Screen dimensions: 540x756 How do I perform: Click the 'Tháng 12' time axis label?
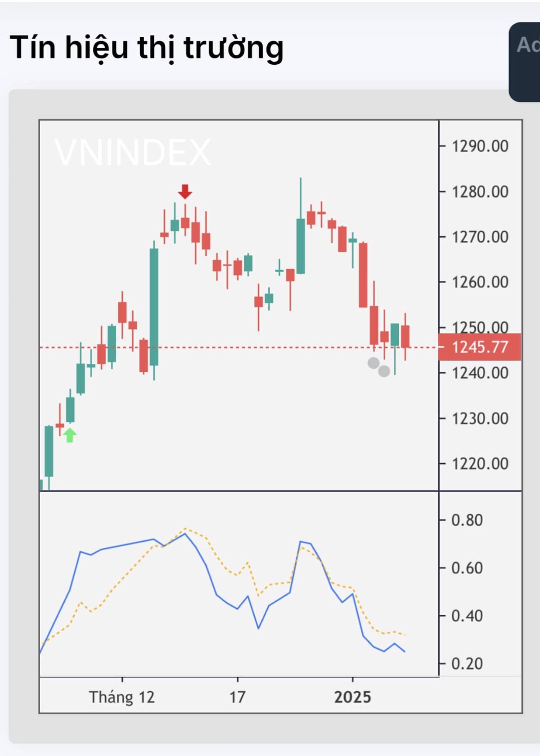pyautogui.click(x=122, y=697)
